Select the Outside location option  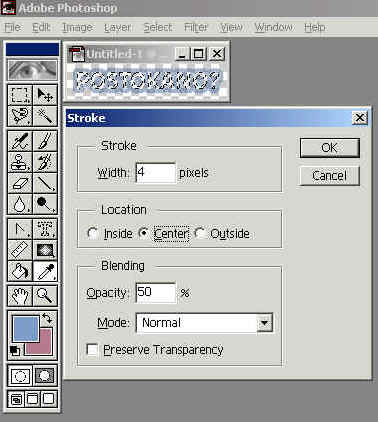coord(200,233)
